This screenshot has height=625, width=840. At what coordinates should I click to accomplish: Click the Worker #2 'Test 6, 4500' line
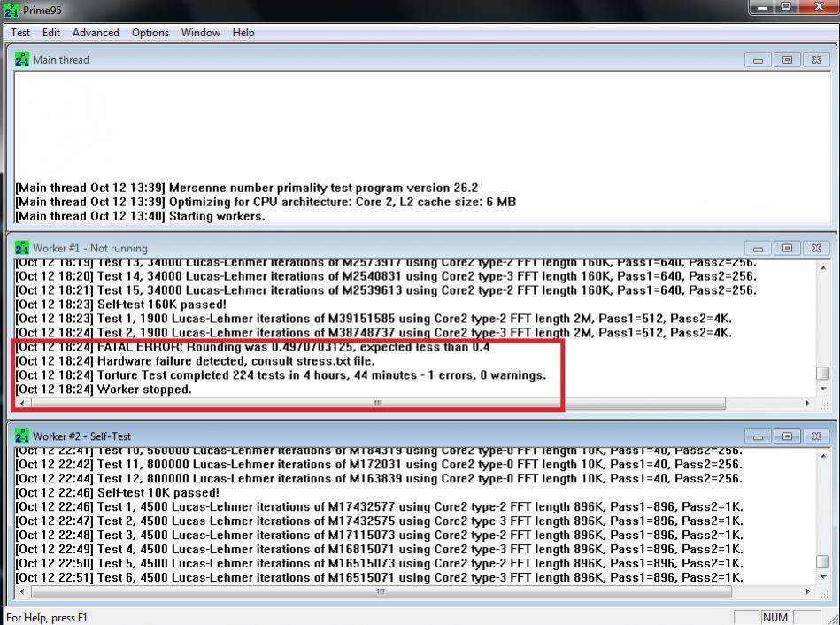[380, 577]
